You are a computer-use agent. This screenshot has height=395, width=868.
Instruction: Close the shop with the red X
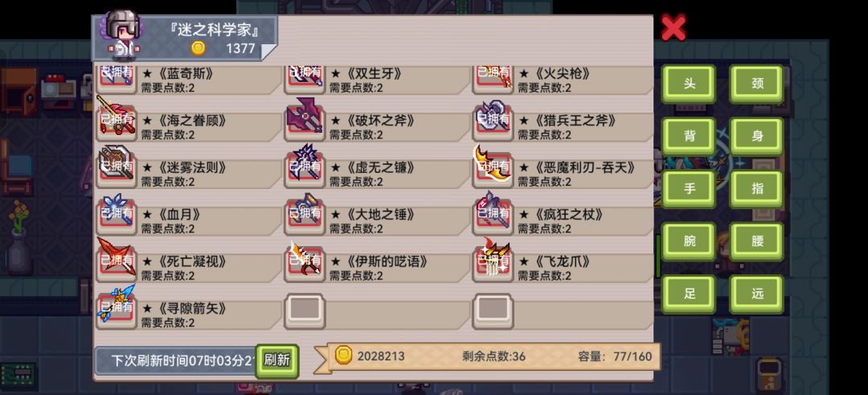click(674, 27)
